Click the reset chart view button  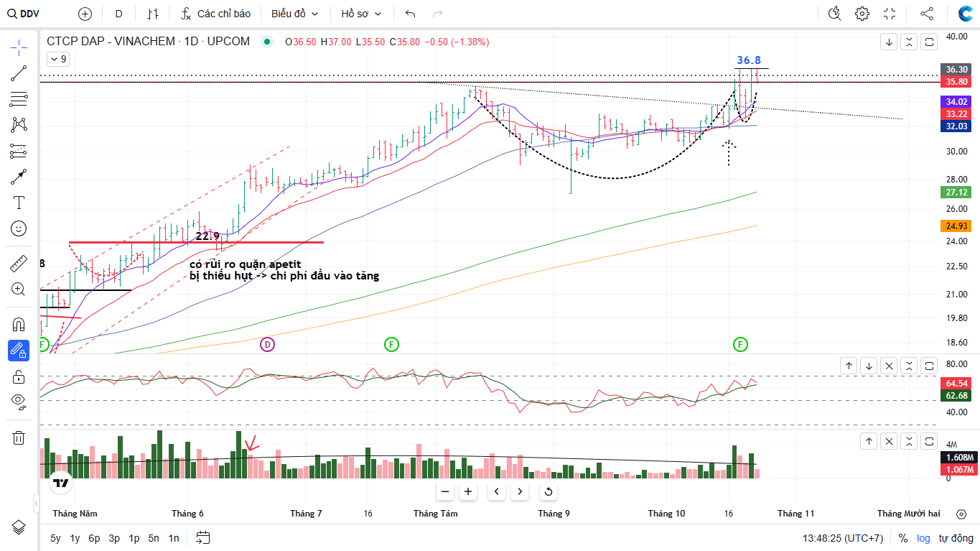click(549, 492)
